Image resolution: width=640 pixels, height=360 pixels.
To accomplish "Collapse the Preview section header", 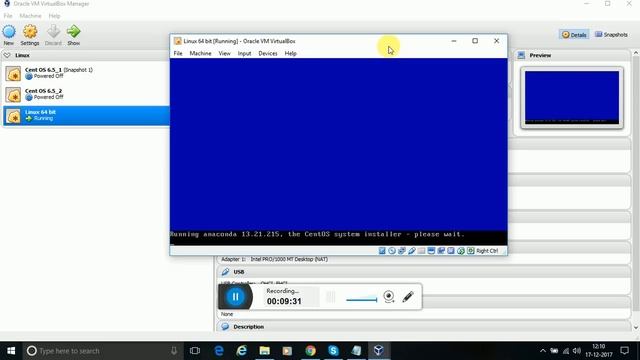I will pyautogui.click(x=572, y=55).
